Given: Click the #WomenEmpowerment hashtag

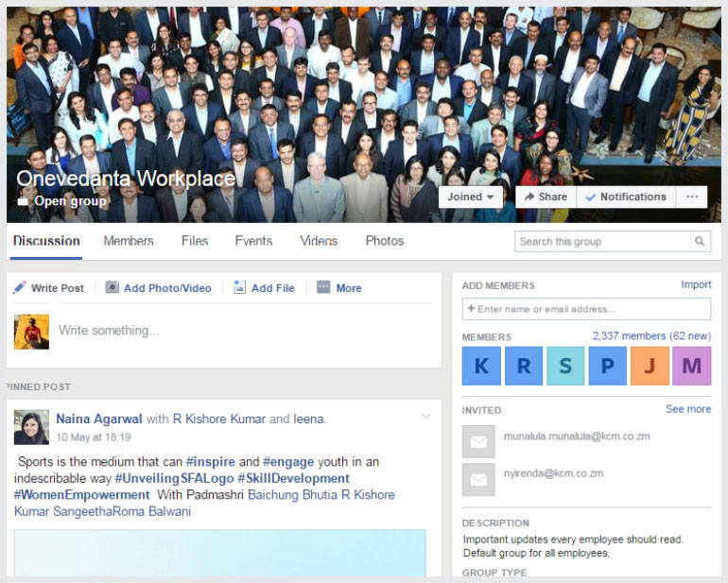Looking at the screenshot, I should click(81, 495).
